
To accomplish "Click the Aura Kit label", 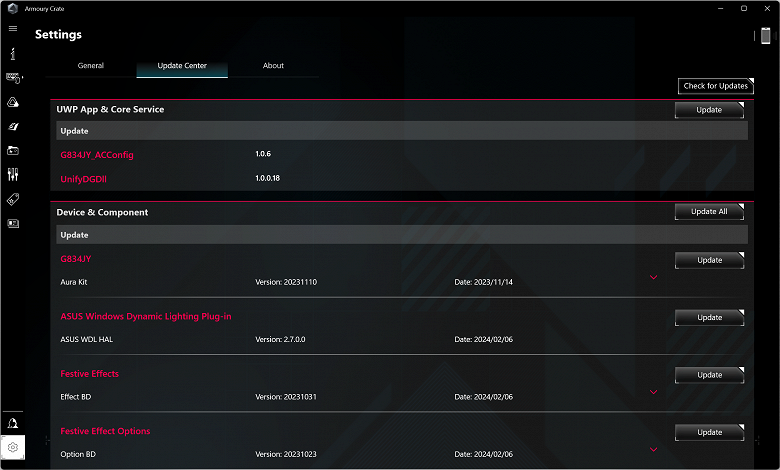I will 74,282.
